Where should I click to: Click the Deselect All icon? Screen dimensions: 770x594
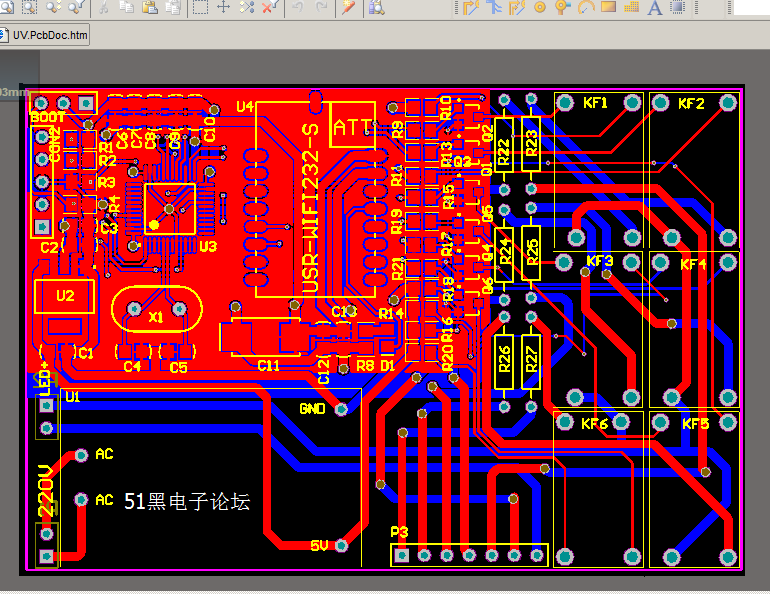tap(247, 7)
